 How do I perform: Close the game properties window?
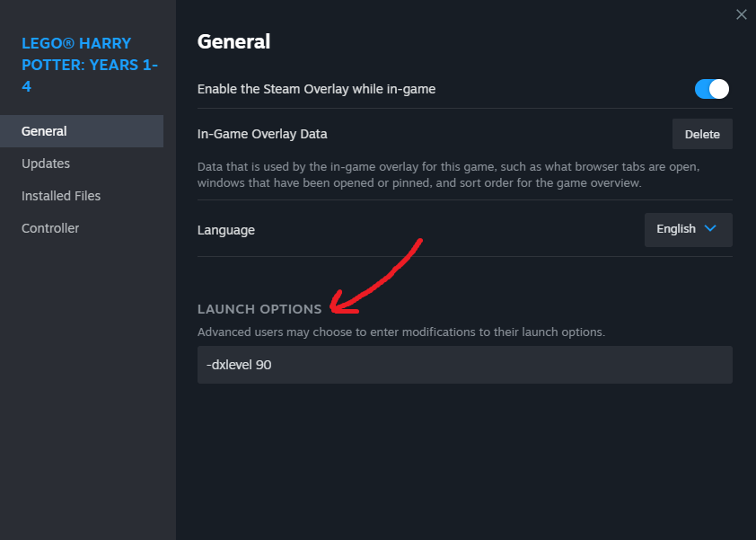(741, 14)
